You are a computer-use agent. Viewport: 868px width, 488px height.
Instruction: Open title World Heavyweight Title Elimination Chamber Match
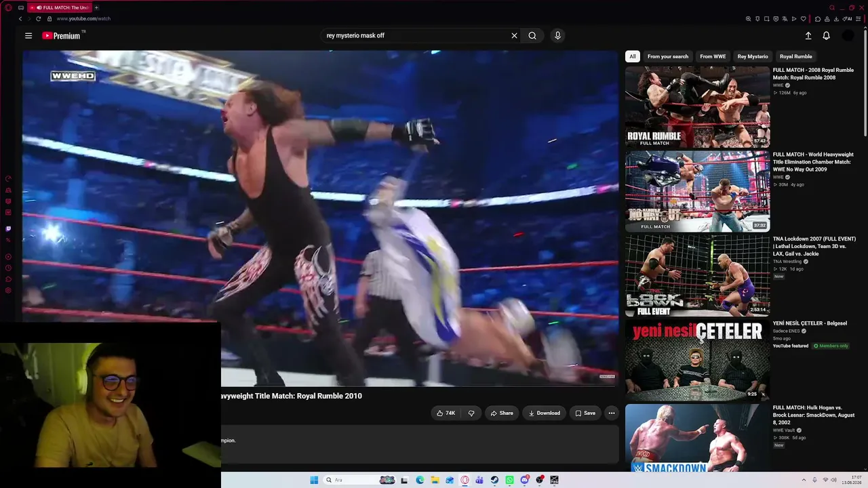pos(813,162)
